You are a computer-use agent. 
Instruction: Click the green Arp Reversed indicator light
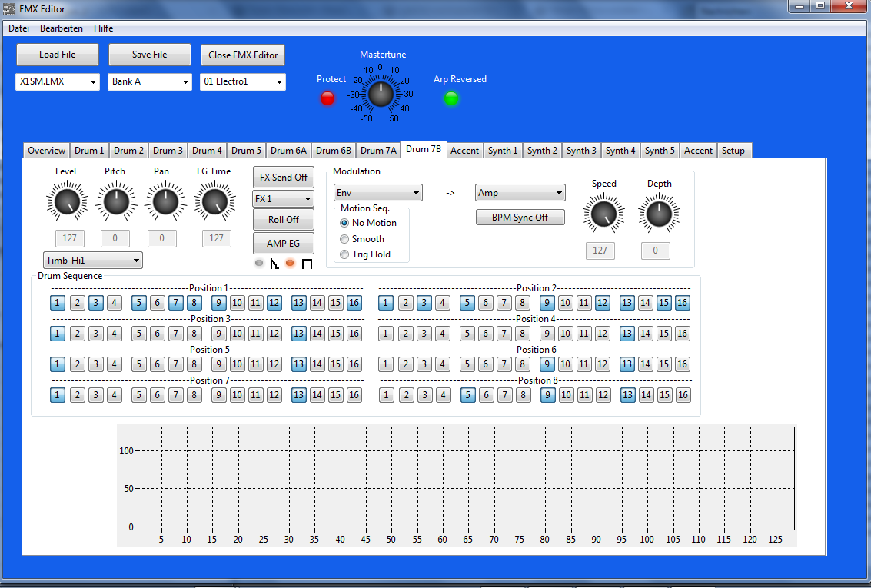click(x=451, y=99)
